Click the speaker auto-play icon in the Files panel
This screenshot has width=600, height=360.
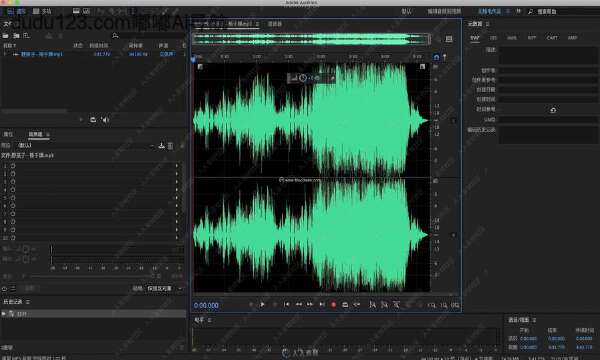[105, 120]
